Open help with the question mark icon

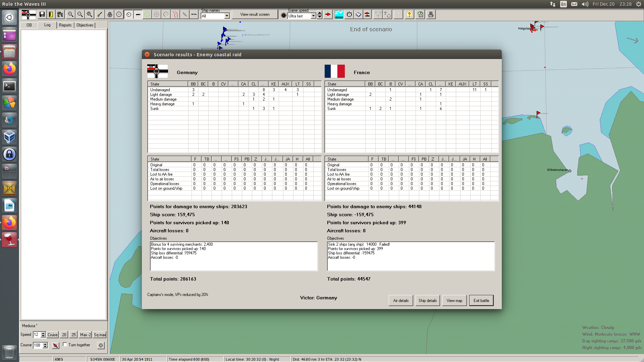(409, 14)
